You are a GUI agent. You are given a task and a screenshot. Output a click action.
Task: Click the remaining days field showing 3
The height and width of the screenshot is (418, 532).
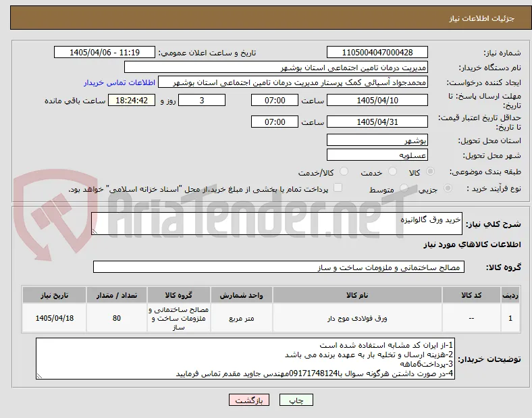point(202,101)
